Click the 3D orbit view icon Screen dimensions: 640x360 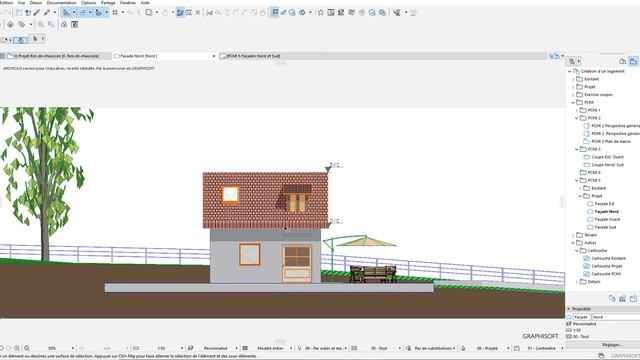[302, 13]
